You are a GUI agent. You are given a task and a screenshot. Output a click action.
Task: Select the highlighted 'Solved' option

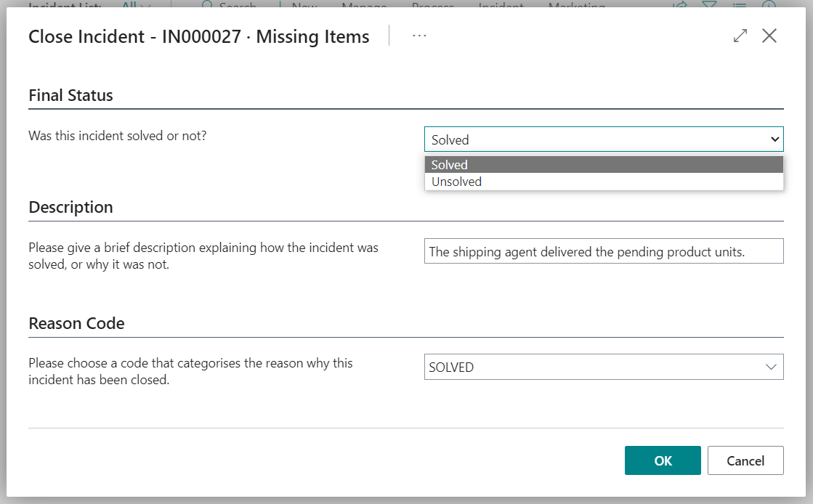(x=449, y=165)
